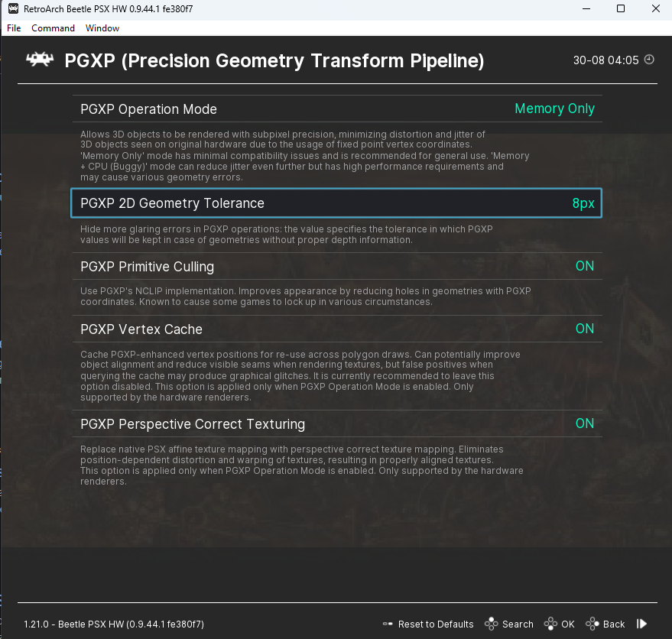Click the Search label in footer
This screenshot has width=672, height=639.
click(x=518, y=624)
